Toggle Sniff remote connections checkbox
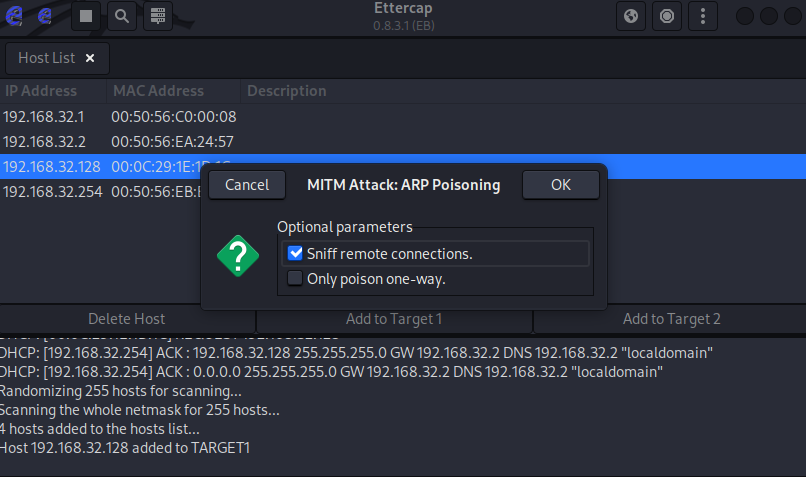Image resolution: width=806 pixels, height=477 pixels. [x=295, y=254]
